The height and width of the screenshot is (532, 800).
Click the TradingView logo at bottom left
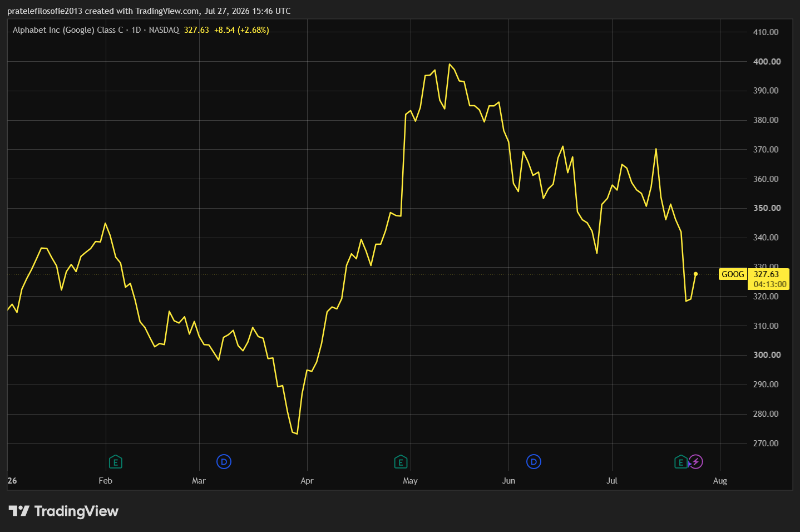click(x=63, y=511)
